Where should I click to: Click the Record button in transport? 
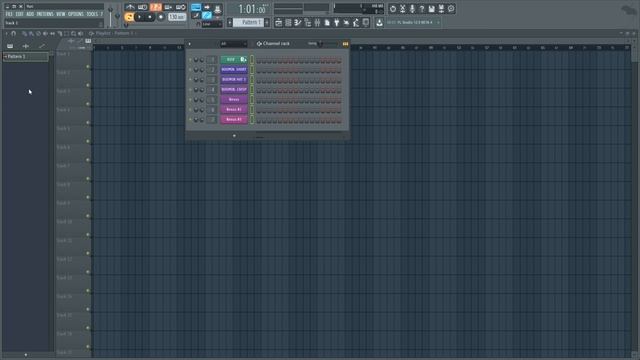click(x=161, y=17)
